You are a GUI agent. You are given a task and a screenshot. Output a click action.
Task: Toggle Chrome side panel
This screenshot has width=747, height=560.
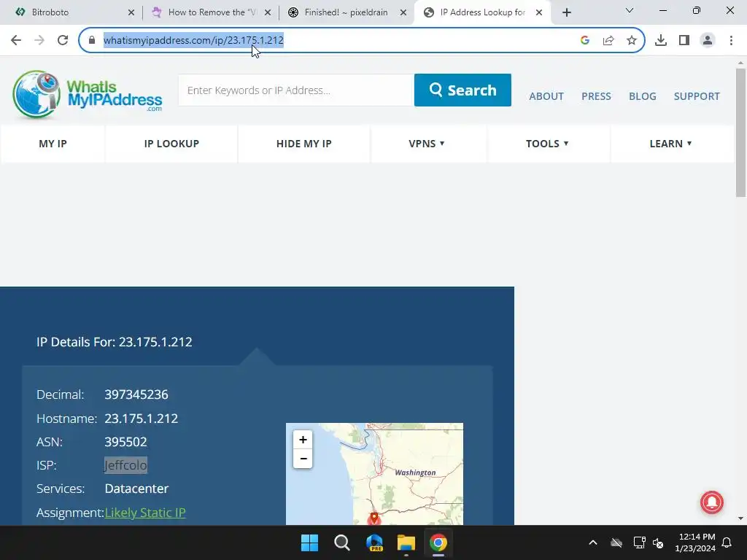click(684, 41)
